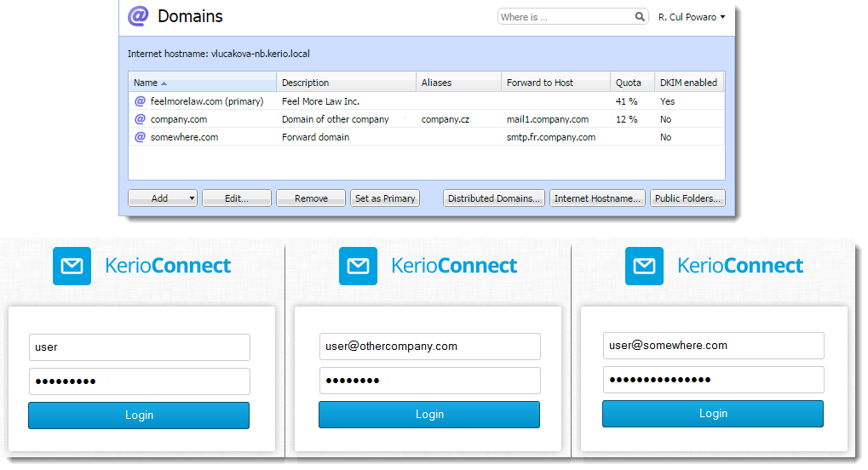
Task: Click Kerio Connect envelope logo above somewhere.com login
Action: coord(644,267)
